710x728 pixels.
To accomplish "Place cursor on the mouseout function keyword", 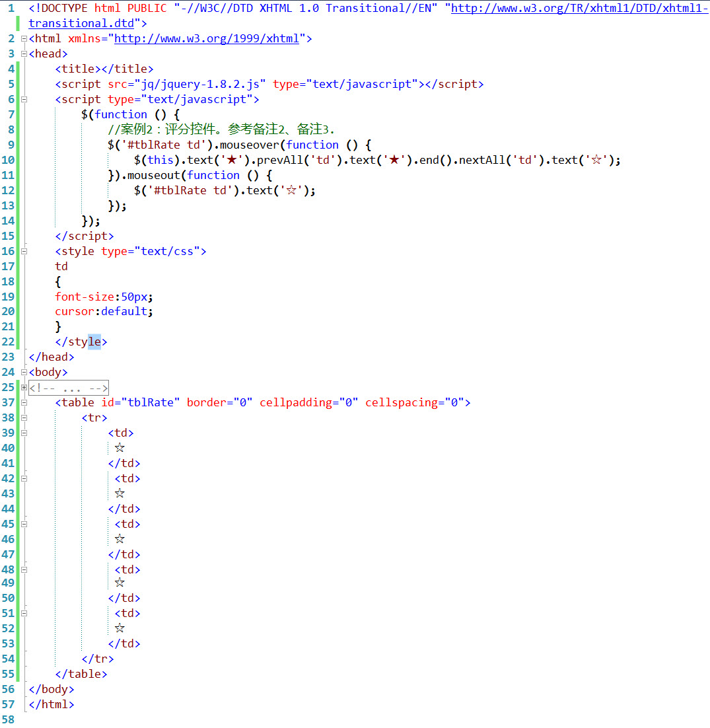I will pyautogui.click(x=213, y=174).
